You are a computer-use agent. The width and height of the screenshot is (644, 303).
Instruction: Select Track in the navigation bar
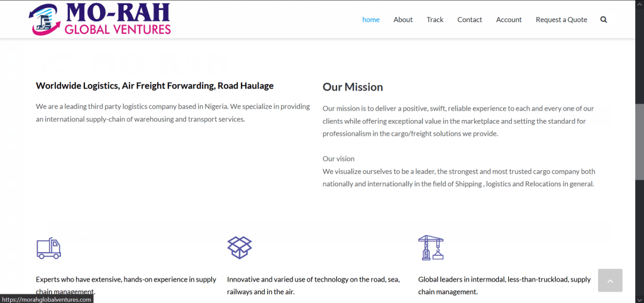coord(435,19)
